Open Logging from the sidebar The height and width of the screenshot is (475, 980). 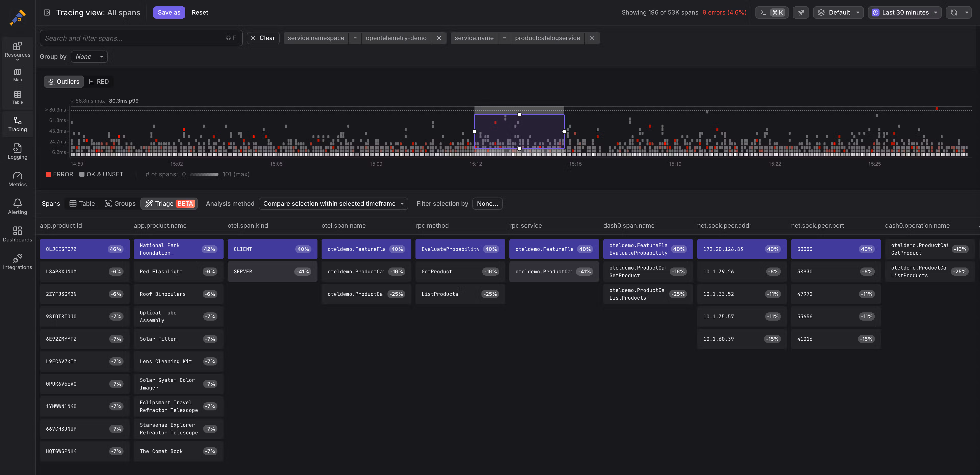pos(18,151)
